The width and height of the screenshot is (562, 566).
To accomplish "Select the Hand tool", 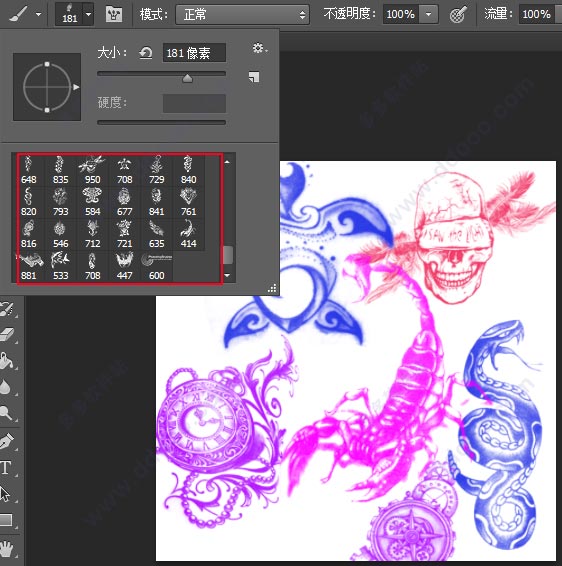I will (x=6, y=548).
